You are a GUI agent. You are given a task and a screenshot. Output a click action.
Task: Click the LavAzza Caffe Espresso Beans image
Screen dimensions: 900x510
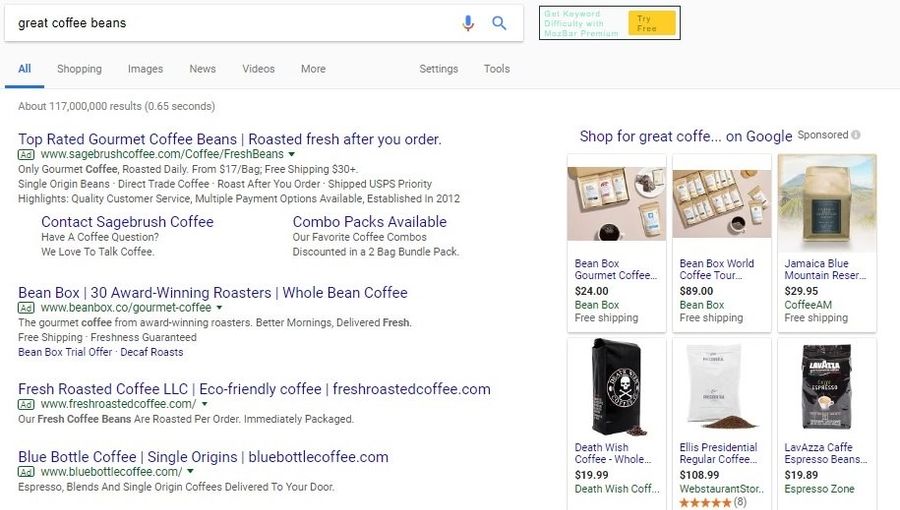coord(827,388)
